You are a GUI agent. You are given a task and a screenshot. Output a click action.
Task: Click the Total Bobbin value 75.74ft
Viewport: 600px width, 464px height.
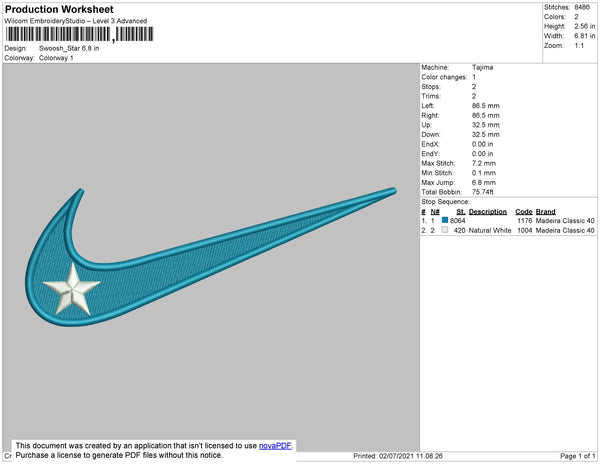pos(483,192)
